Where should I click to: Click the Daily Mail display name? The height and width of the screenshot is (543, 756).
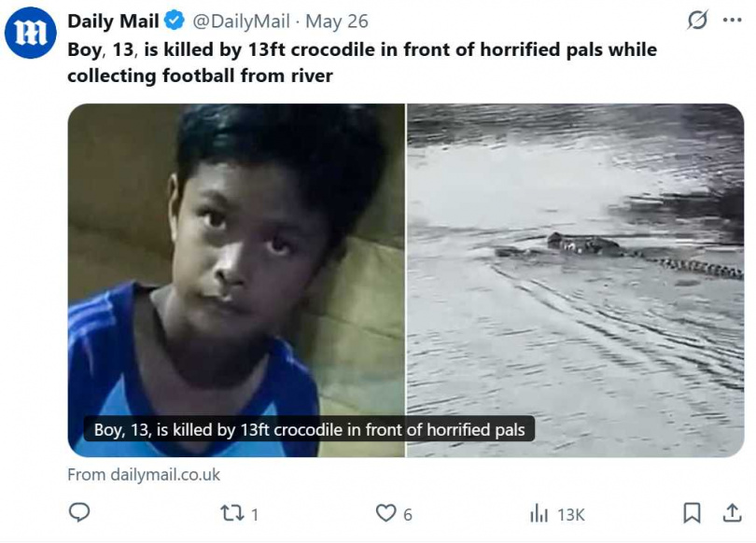click(113, 21)
